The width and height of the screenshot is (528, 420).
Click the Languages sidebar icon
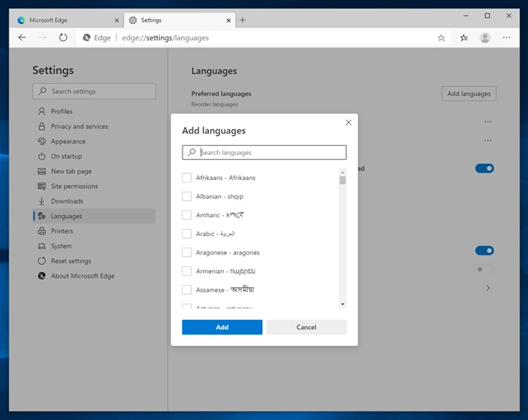tap(41, 216)
